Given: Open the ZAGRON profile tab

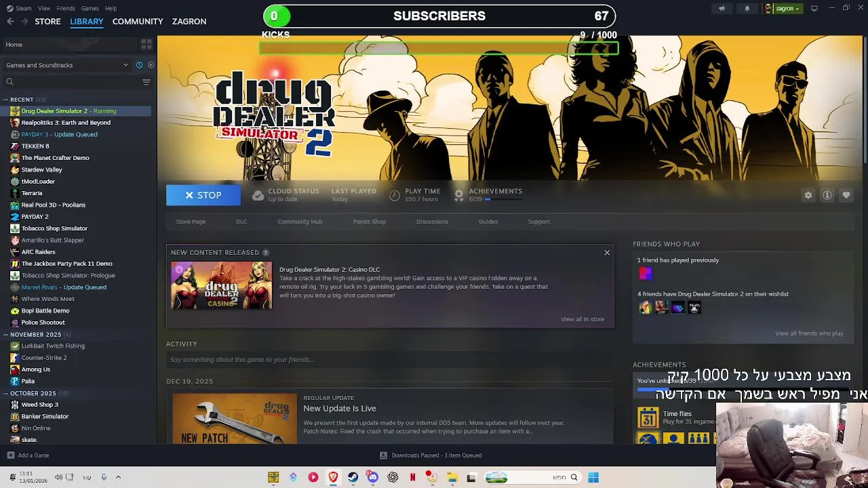Looking at the screenshot, I should (189, 22).
